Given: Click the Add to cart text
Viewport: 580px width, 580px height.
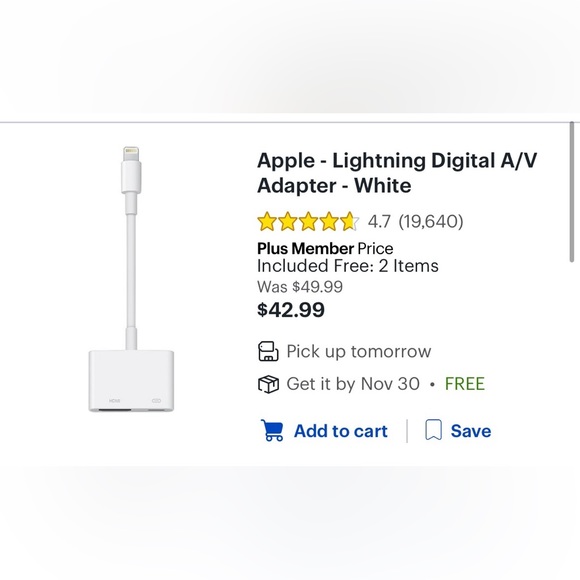Looking at the screenshot, I should click(341, 431).
